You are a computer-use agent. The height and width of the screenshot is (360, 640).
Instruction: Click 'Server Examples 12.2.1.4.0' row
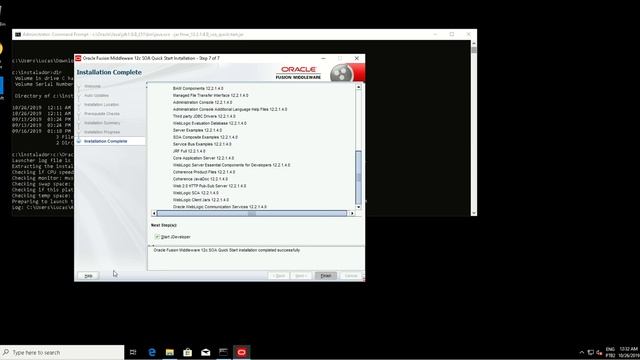(x=197, y=130)
